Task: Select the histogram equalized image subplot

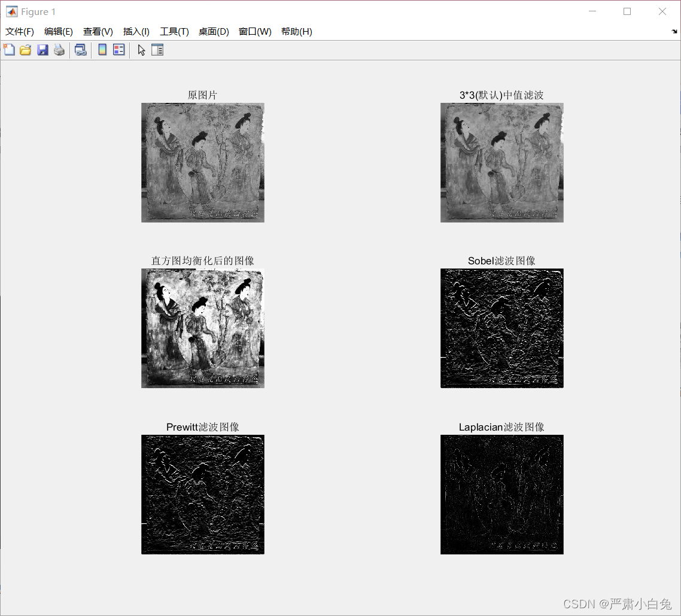Action: click(x=203, y=328)
